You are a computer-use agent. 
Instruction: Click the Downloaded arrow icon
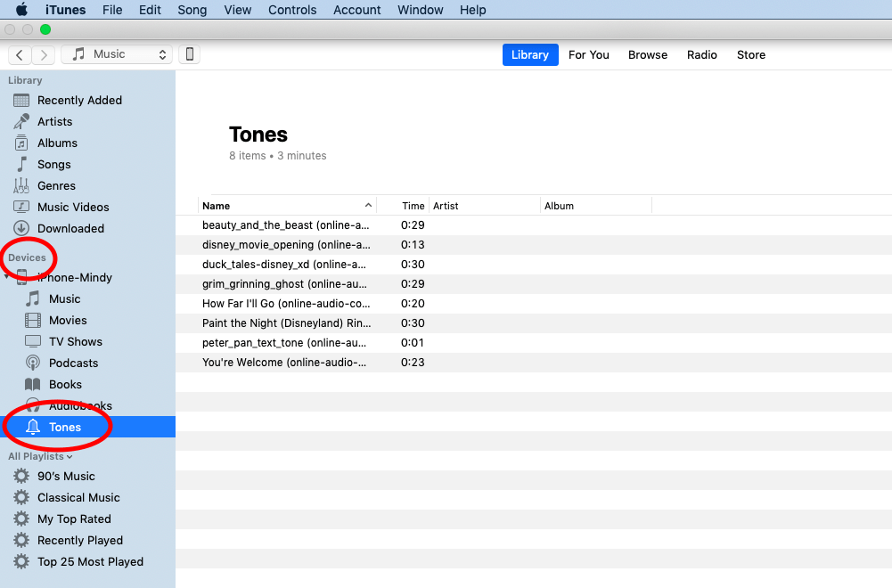pyautogui.click(x=21, y=229)
